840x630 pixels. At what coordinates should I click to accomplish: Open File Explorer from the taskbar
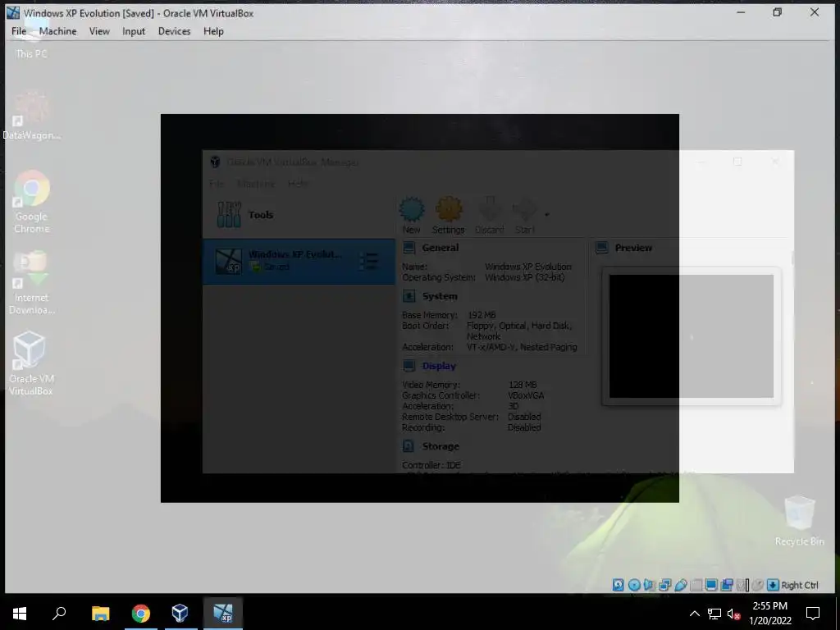pyautogui.click(x=101, y=613)
